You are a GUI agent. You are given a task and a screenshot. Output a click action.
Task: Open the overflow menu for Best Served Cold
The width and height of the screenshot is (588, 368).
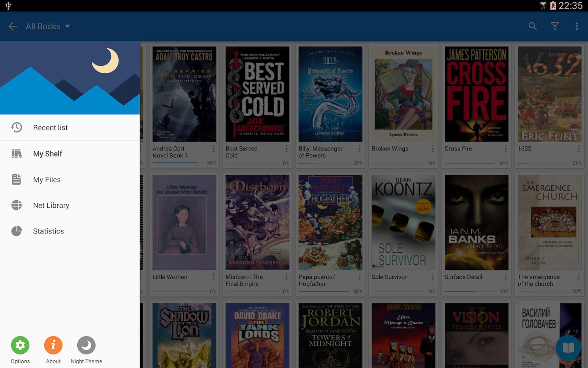click(286, 149)
